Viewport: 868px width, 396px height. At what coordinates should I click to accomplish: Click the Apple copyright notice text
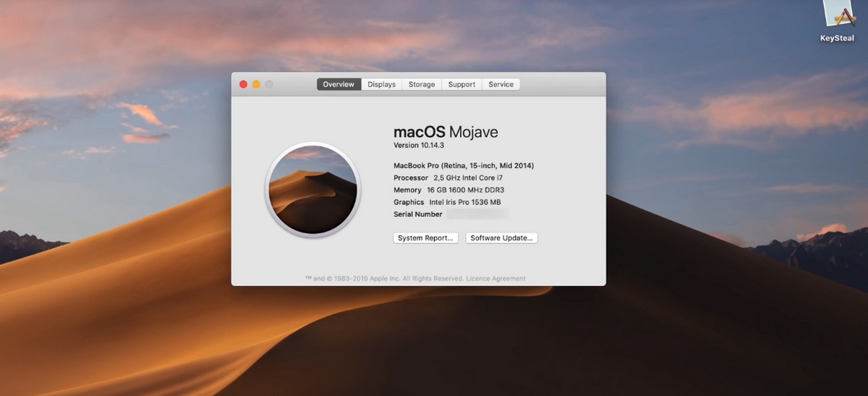(383, 279)
